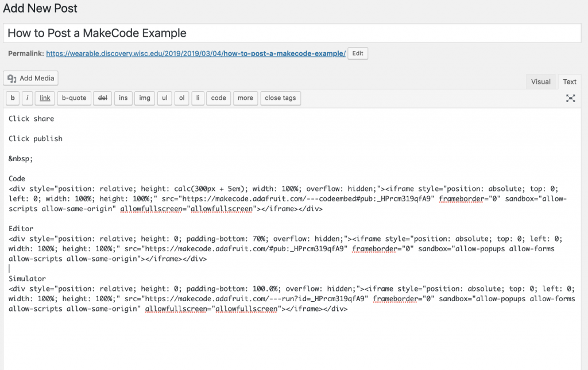
Task: Click the distraction-free fullscreen icon
Action: (570, 98)
